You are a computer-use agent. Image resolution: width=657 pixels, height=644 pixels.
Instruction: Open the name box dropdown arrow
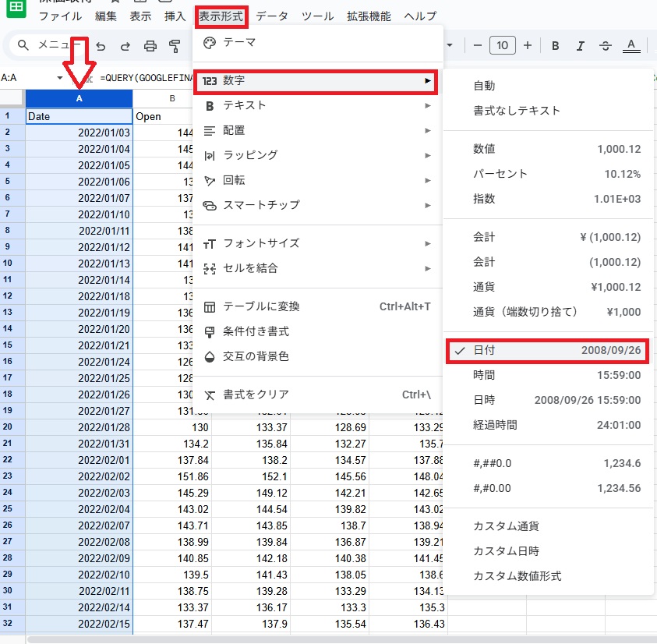point(60,78)
